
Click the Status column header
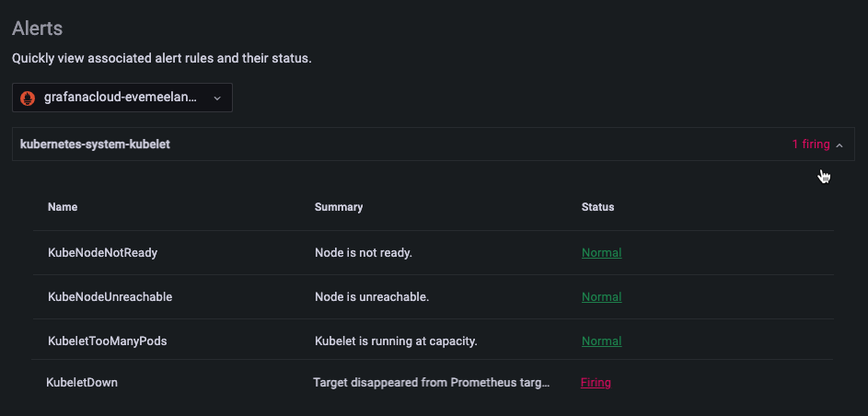pos(598,207)
